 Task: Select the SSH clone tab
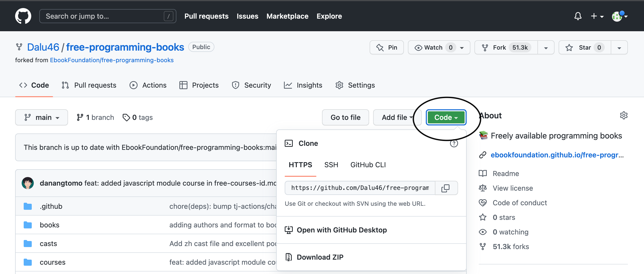point(331,165)
